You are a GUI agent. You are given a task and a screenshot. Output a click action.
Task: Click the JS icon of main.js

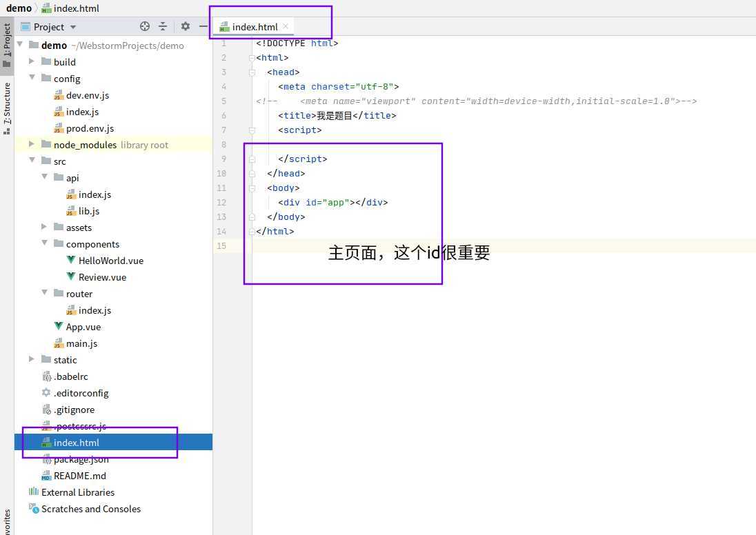click(59, 343)
